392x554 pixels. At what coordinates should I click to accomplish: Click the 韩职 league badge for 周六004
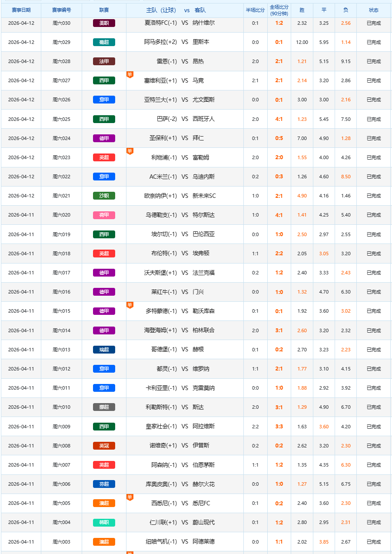104,522
